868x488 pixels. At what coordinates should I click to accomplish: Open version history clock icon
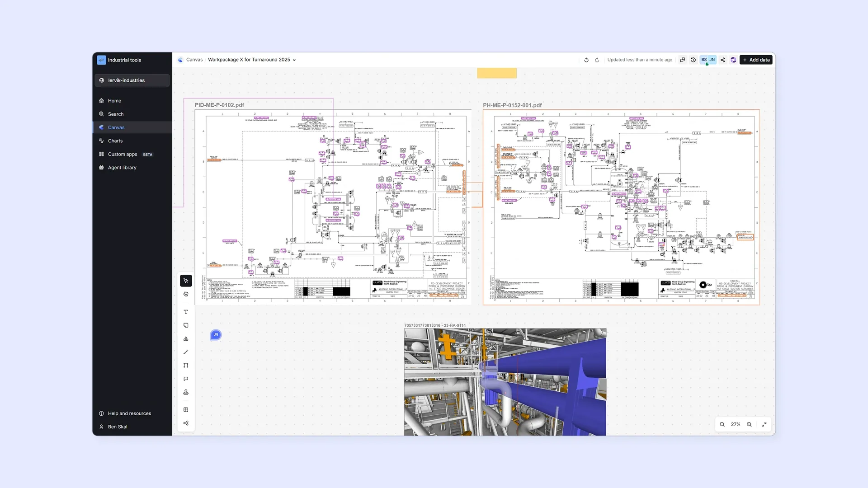click(693, 60)
